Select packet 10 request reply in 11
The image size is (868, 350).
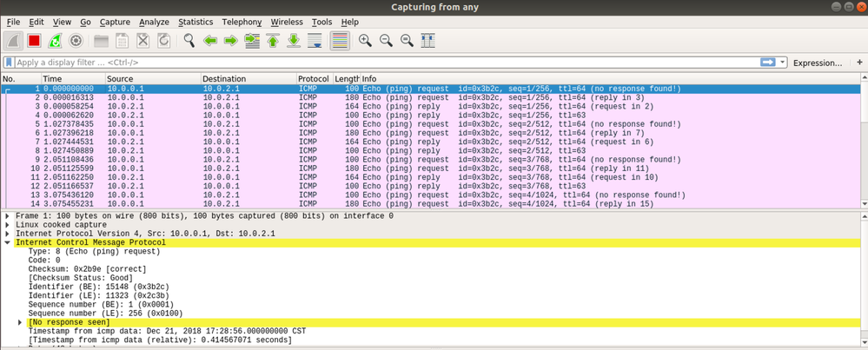point(431,168)
